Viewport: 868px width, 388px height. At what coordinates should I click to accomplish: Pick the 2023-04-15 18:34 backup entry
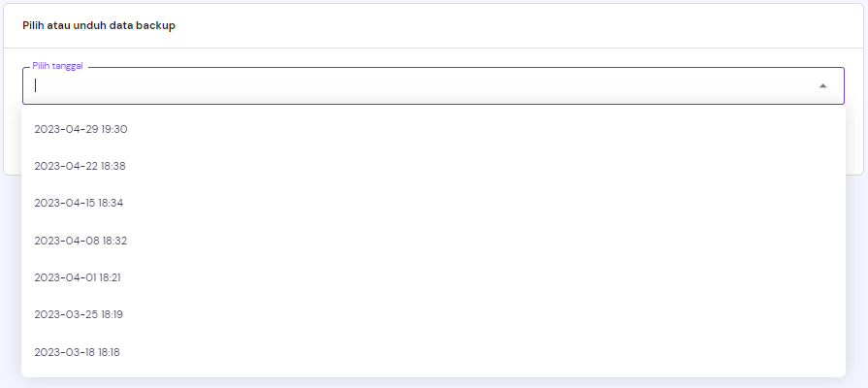pyautogui.click(x=79, y=203)
